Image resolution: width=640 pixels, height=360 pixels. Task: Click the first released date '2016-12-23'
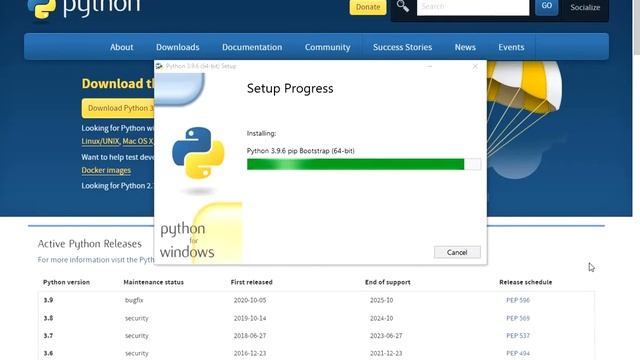click(x=249, y=353)
